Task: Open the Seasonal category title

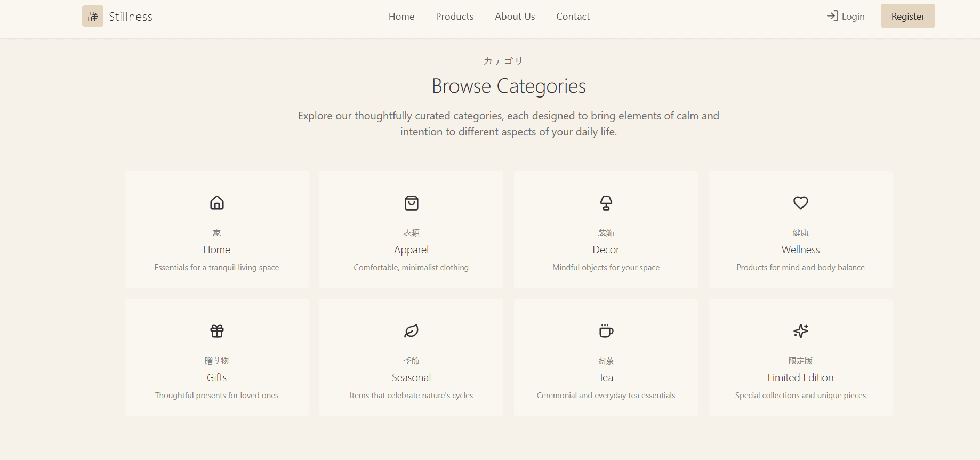Action: (x=412, y=377)
